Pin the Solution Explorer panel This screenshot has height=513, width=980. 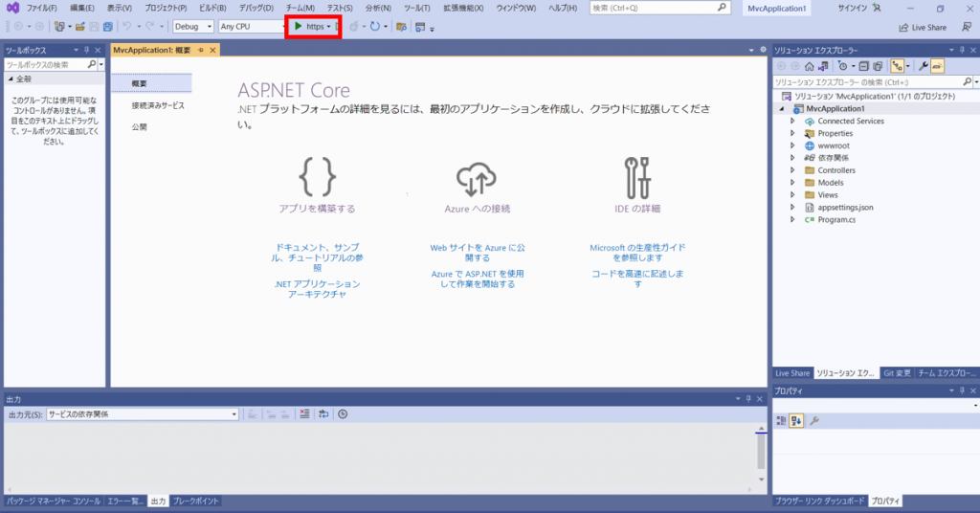(962, 50)
